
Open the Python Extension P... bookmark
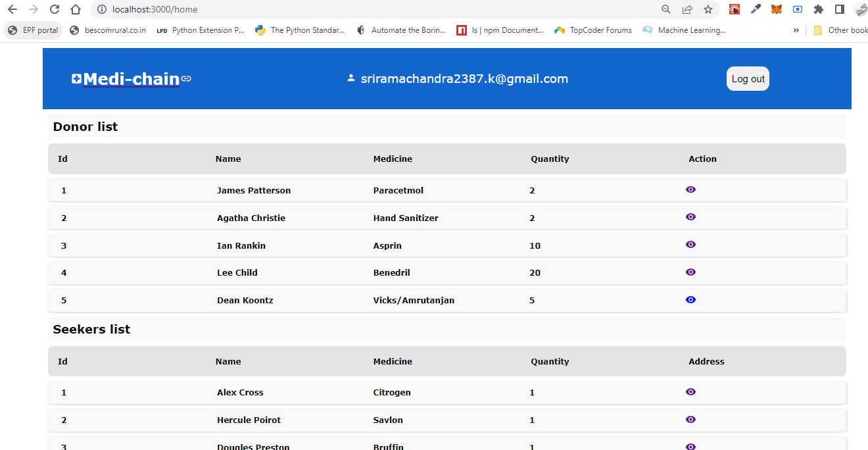pos(201,30)
